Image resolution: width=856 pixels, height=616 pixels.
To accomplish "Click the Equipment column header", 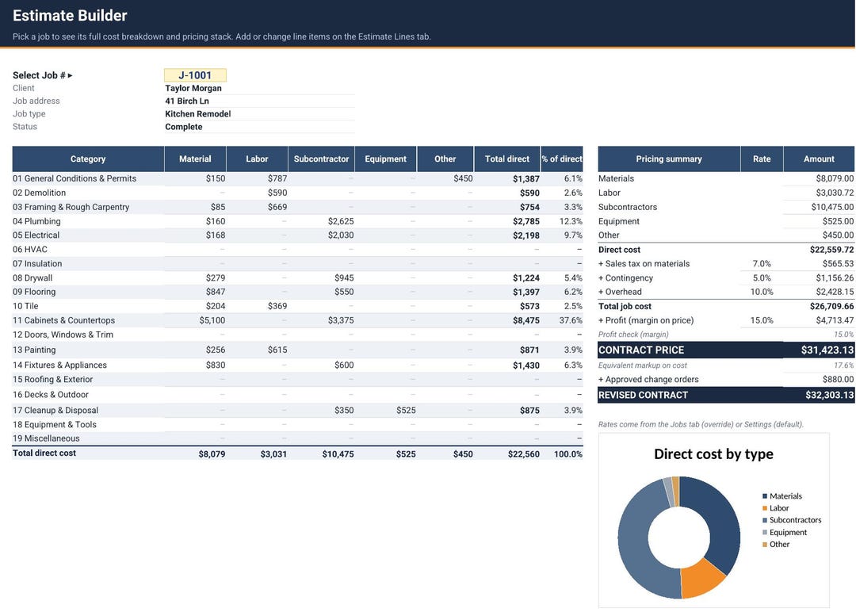I will [x=385, y=159].
